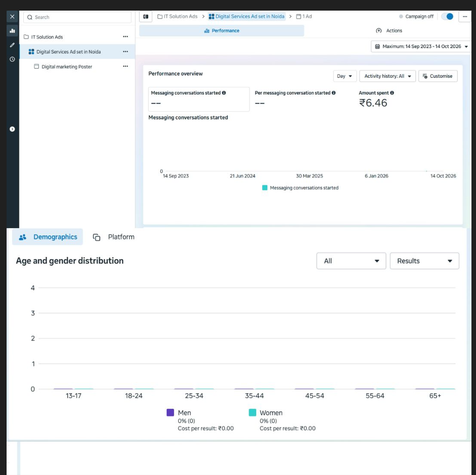Expand the Activity history: All dropdown

point(388,76)
